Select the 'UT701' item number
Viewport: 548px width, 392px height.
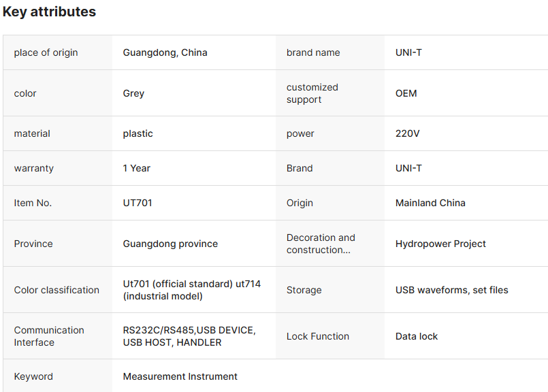click(x=138, y=203)
